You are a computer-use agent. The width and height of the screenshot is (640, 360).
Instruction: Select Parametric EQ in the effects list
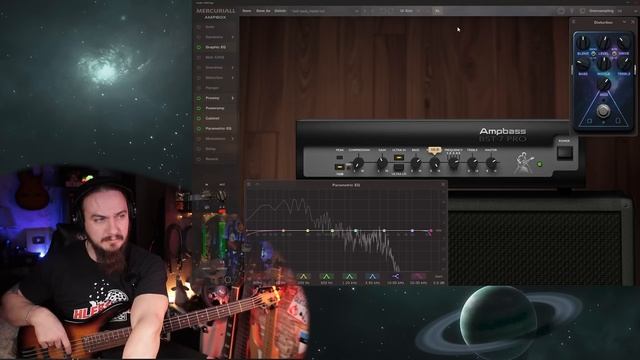(218, 129)
